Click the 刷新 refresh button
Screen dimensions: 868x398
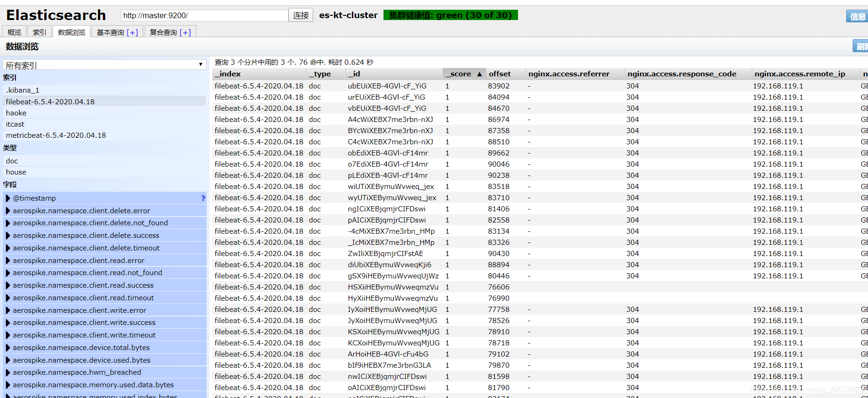861,46
